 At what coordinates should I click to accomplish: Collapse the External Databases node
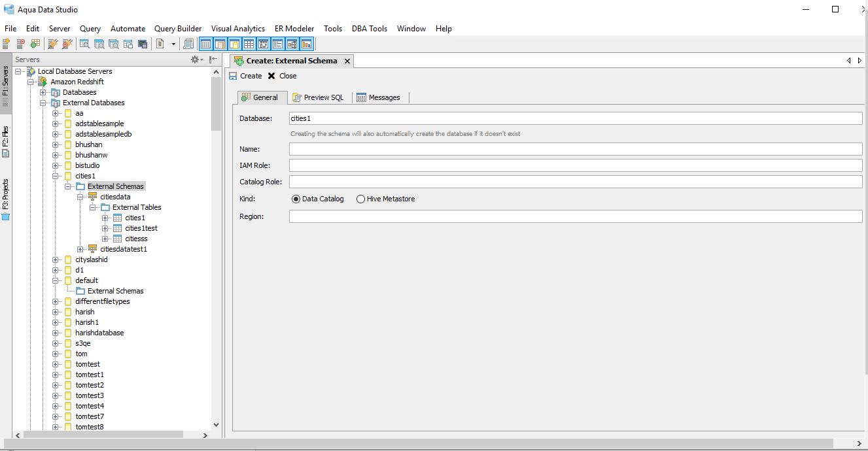pos(43,103)
